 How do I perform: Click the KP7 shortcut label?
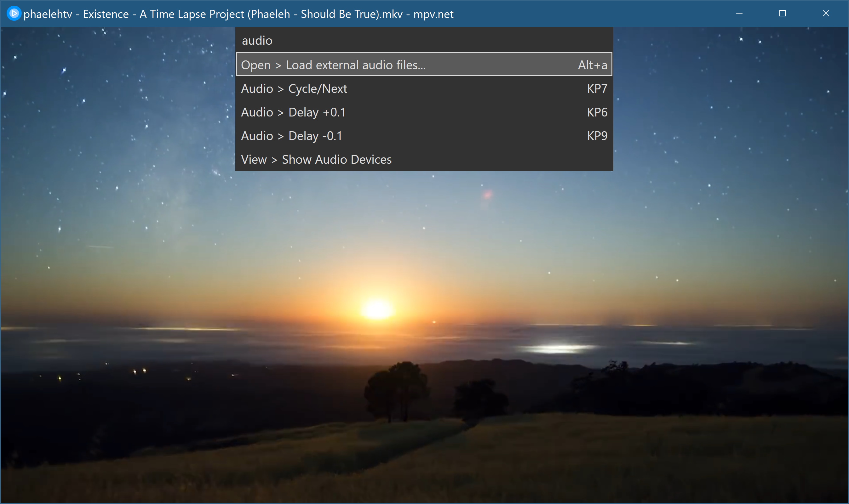pyautogui.click(x=597, y=89)
